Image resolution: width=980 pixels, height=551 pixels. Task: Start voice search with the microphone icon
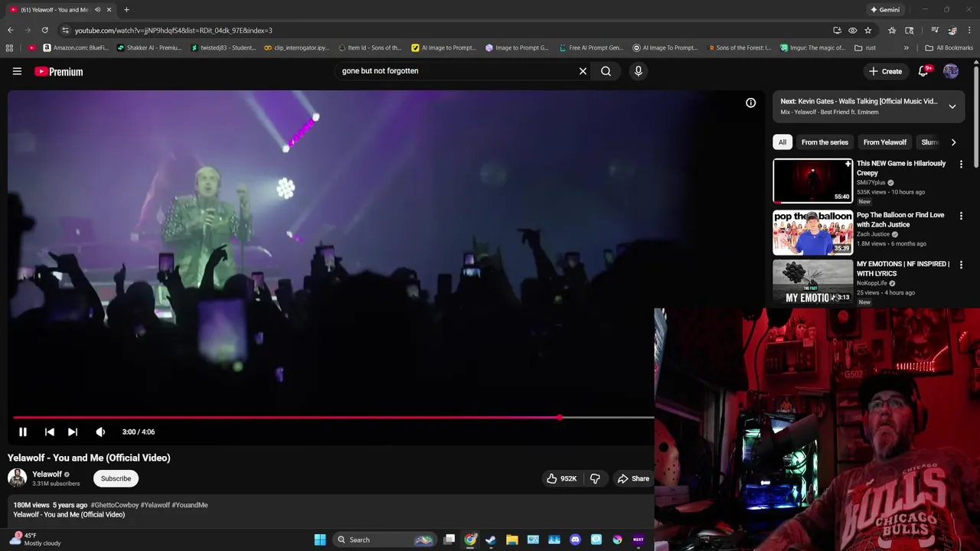coord(639,71)
